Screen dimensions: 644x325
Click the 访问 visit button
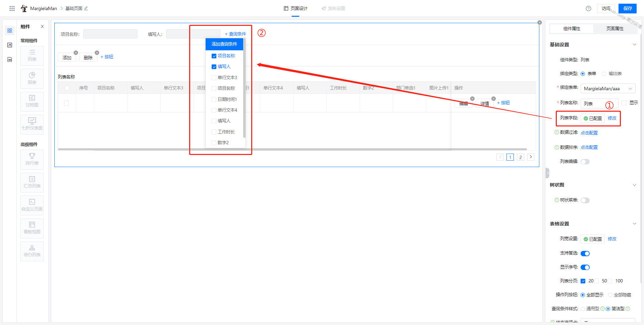[x=606, y=8]
